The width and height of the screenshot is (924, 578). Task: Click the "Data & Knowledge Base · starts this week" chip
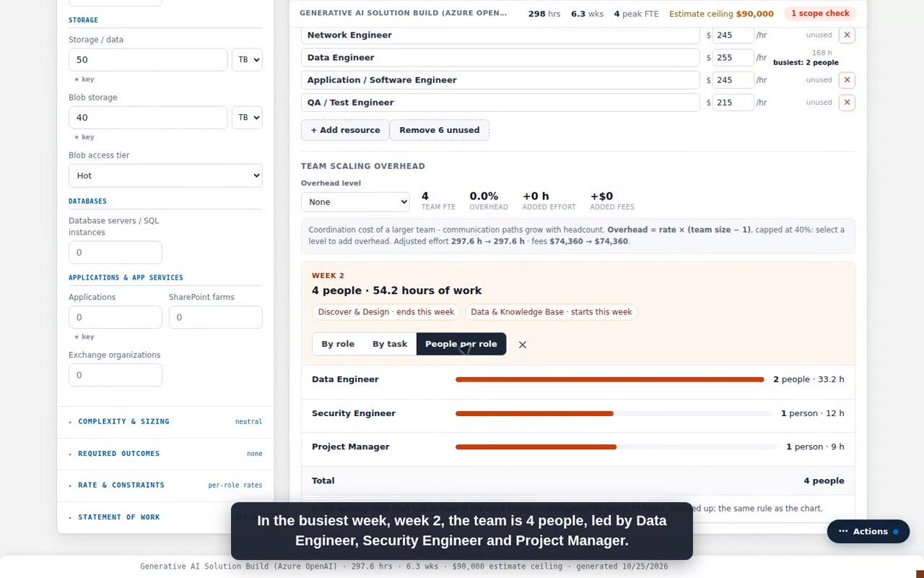[552, 312]
